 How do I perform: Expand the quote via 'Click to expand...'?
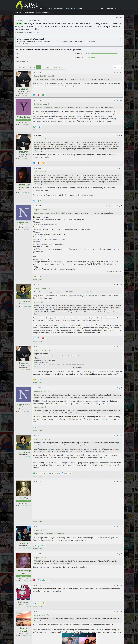point(78,368)
